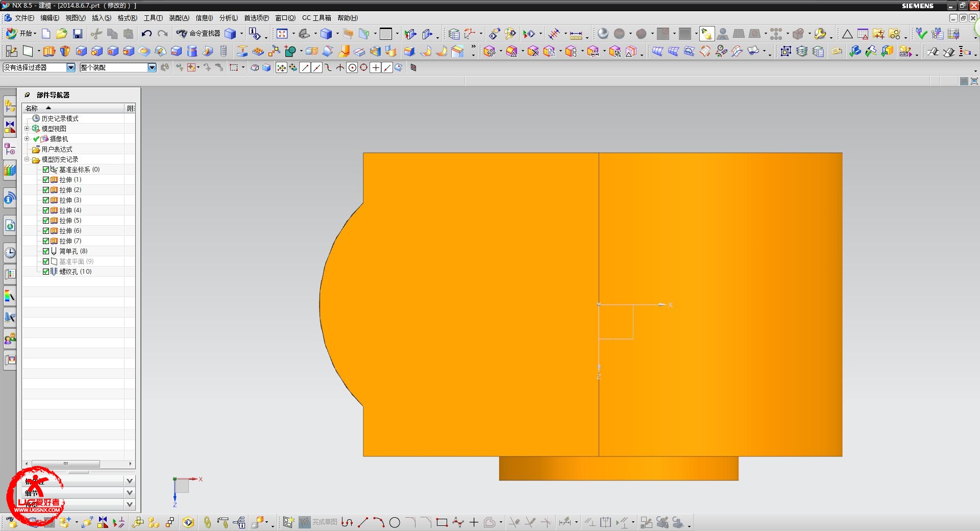This screenshot has width=980, height=531.
Task: Click the Measure distance ruler icon
Action: [576, 34]
